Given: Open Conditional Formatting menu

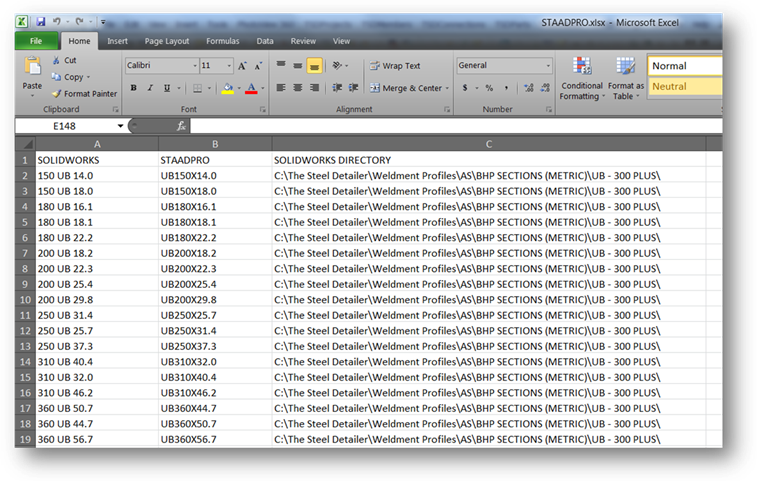Looking at the screenshot, I should click(x=582, y=78).
